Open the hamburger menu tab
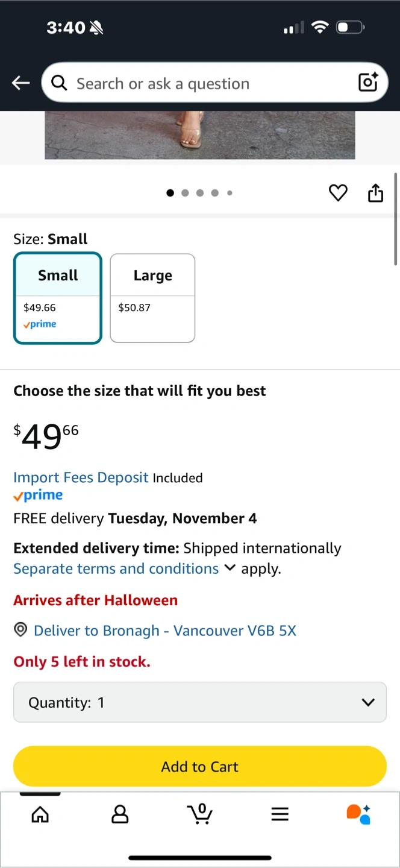 click(x=280, y=814)
